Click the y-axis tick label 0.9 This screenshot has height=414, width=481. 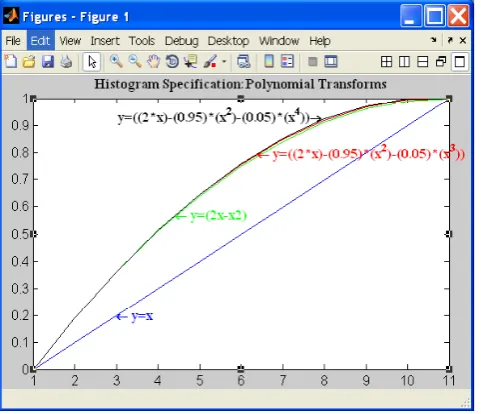[x=20, y=126]
